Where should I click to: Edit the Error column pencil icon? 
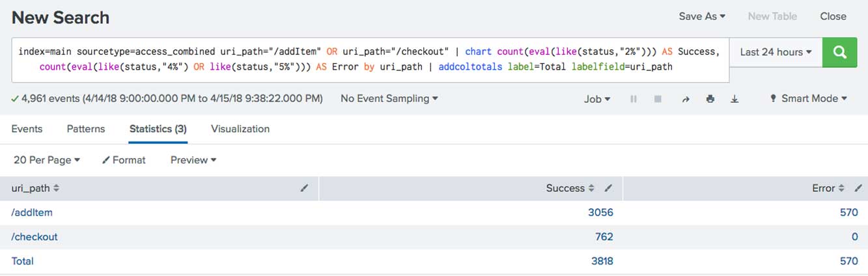(x=858, y=188)
